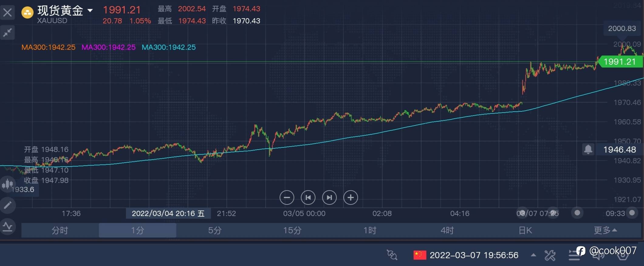Select the pencil drawing tool

[x=8, y=205]
